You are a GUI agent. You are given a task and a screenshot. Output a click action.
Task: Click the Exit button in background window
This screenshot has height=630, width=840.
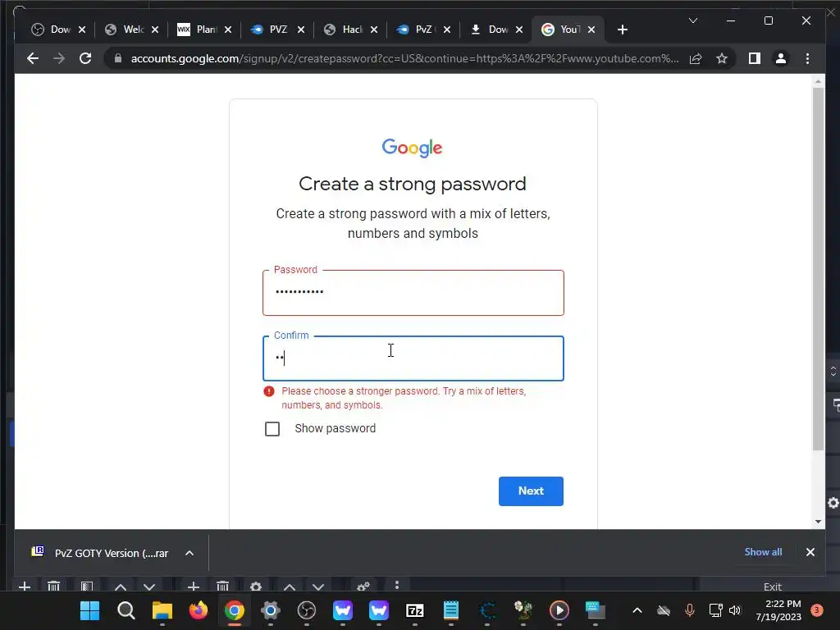point(773,587)
